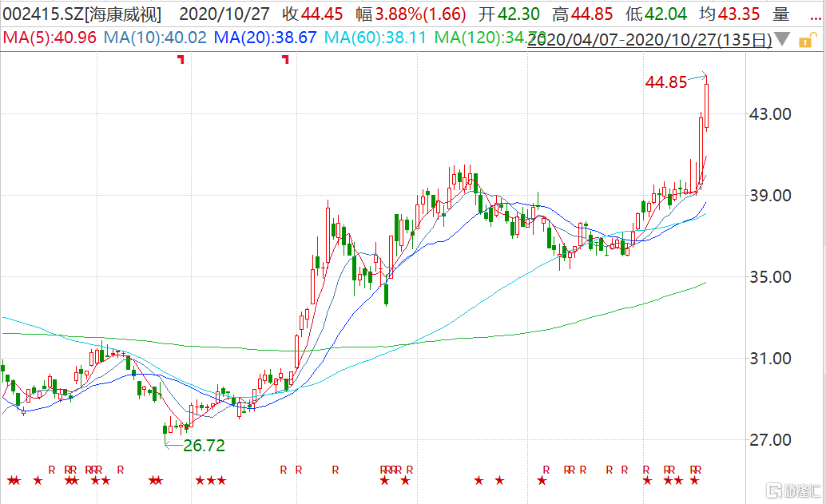This screenshot has height=504, width=826.
Task: Open the gray date range dropdown triangle
Action: tap(783, 39)
